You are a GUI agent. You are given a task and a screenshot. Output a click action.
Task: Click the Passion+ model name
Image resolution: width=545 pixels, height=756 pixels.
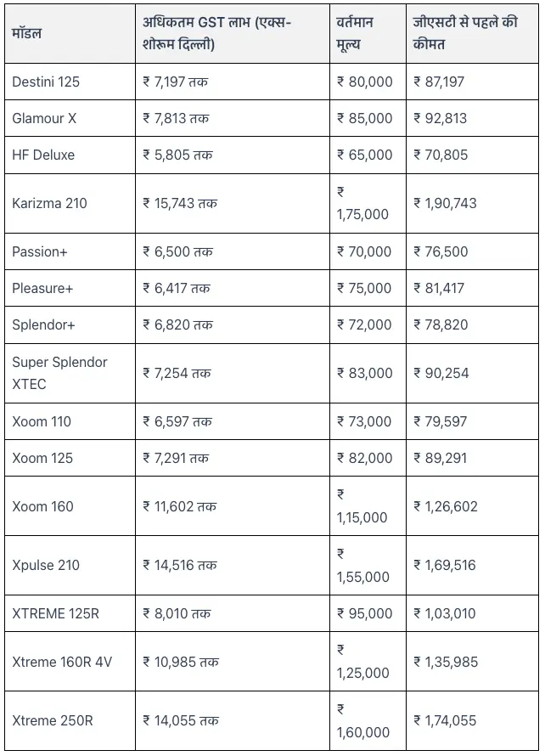point(39,251)
